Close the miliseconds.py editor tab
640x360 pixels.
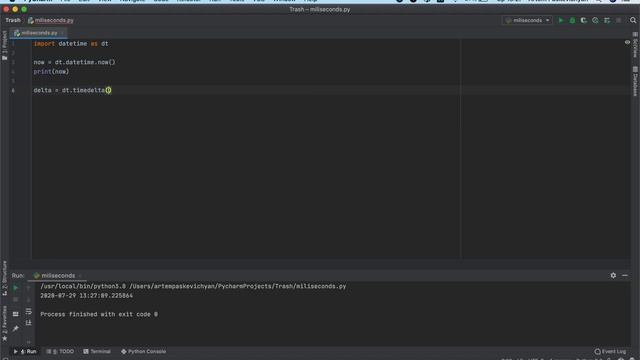pos(62,33)
